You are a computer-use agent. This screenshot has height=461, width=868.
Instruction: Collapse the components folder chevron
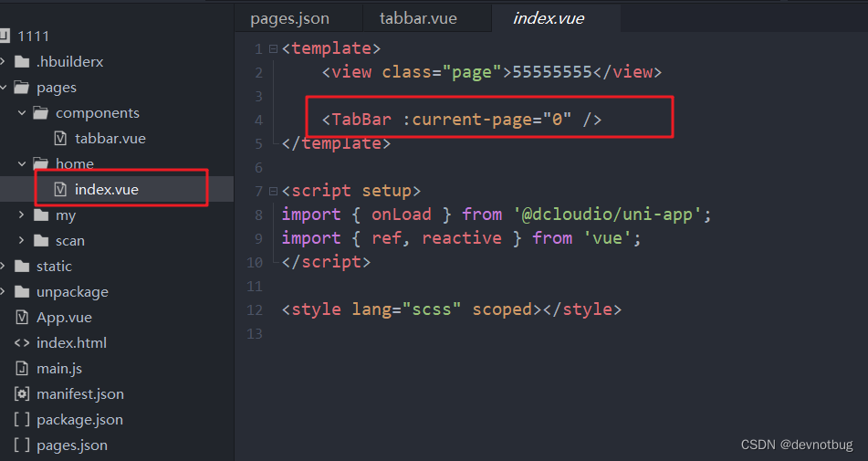tap(22, 113)
